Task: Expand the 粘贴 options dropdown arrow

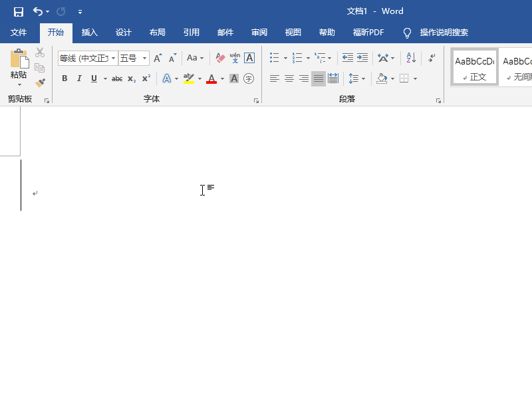Action: (x=19, y=84)
